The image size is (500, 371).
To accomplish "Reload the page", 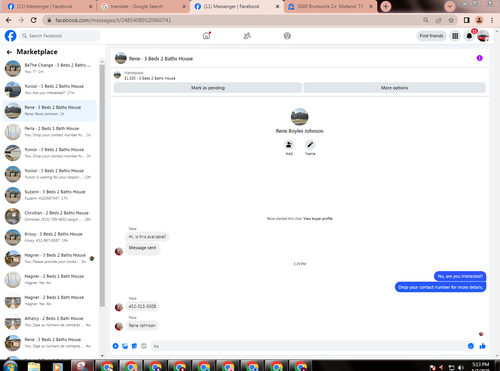I will (34, 20).
